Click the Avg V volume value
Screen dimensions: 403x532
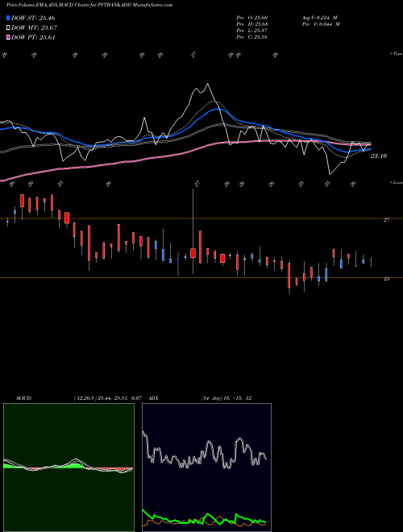tap(321, 18)
